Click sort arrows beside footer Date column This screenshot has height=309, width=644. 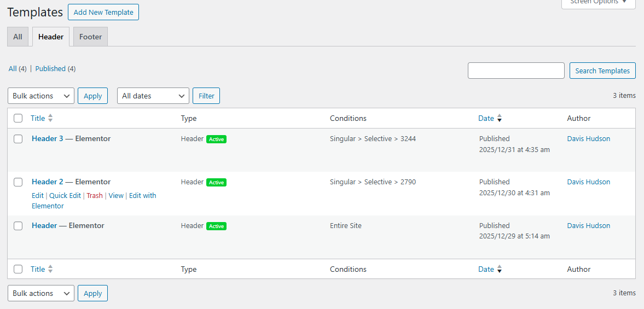[x=500, y=269]
